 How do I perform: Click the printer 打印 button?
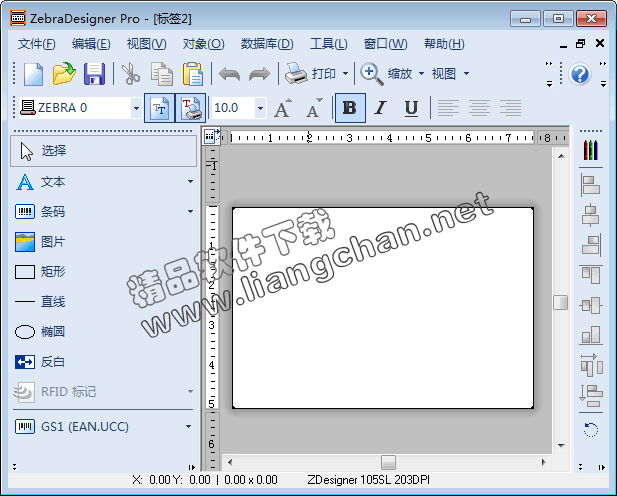[x=310, y=74]
